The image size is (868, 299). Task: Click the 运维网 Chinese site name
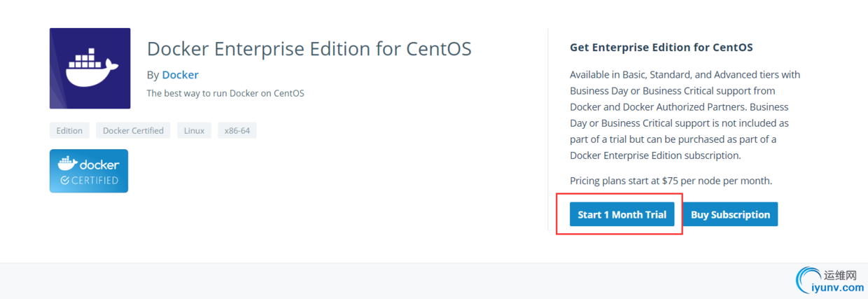[x=841, y=274]
